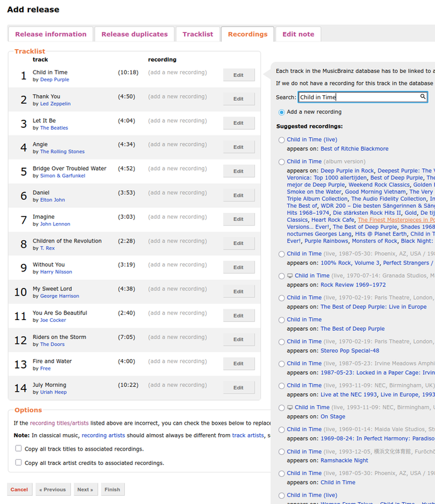Open the Free artist link
This screenshot has height=504, width=435.
pos(45,368)
